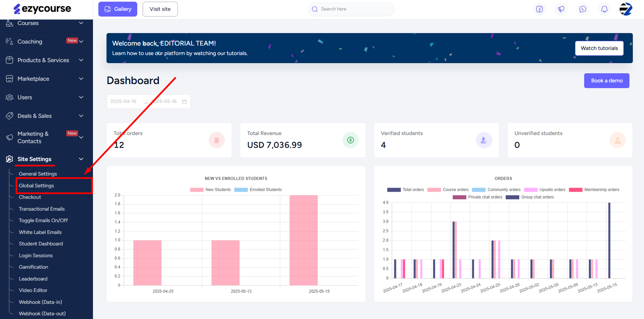Click the calendar icon in date range
This screenshot has width=644, height=319.
click(x=184, y=102)
